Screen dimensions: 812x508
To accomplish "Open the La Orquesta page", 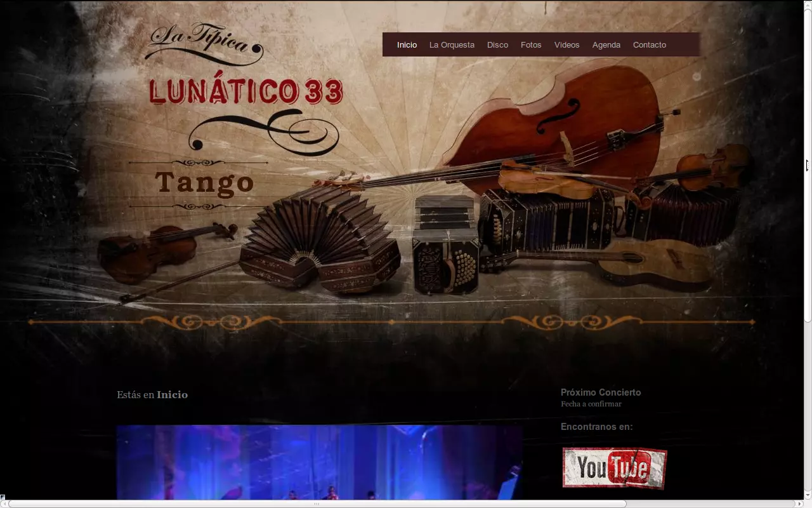I will (452, 45).
